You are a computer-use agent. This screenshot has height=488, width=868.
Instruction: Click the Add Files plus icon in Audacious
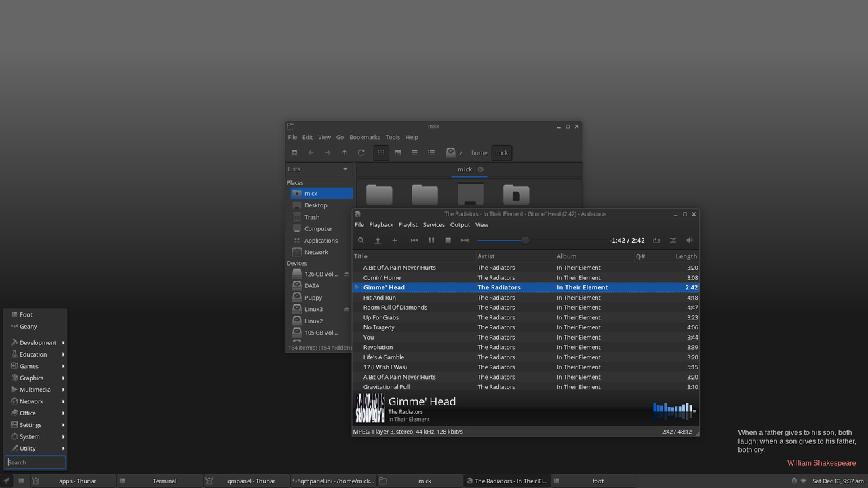(x=395, y=240)
